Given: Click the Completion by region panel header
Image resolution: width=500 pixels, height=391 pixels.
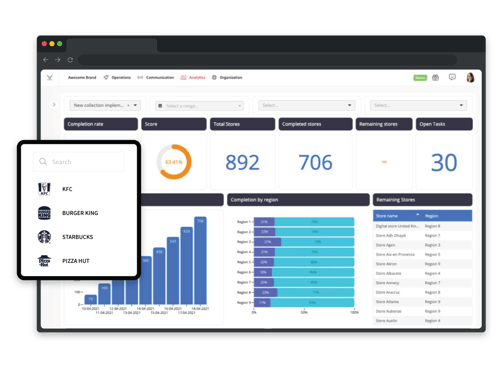Looking at the screenshot, I should 298,200.
